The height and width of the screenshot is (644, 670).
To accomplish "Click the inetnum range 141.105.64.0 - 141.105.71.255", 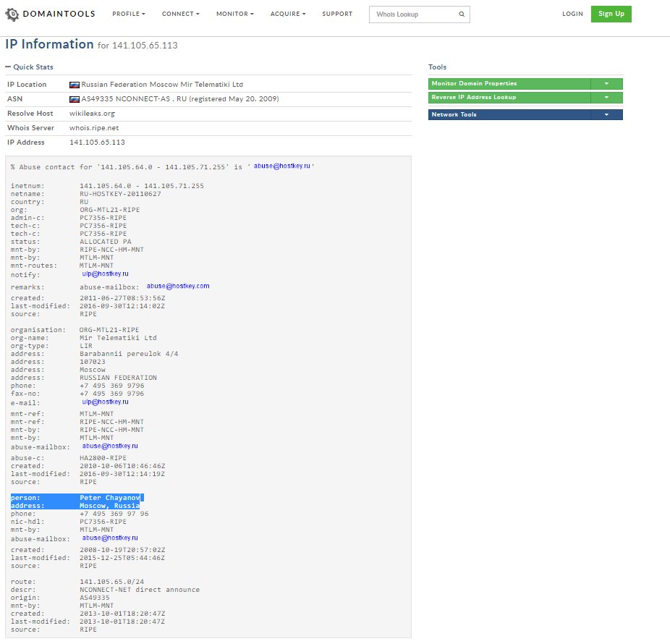I will click(141, 186).
